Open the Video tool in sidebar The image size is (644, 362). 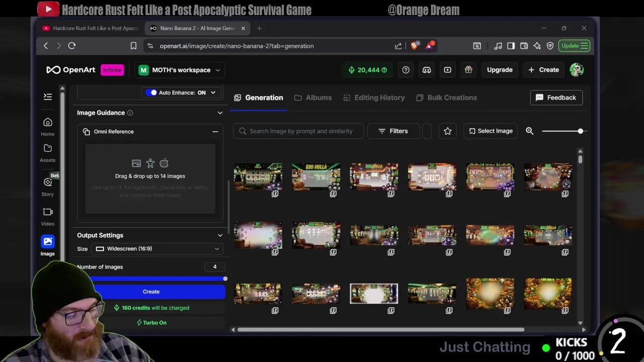(48, 216)
